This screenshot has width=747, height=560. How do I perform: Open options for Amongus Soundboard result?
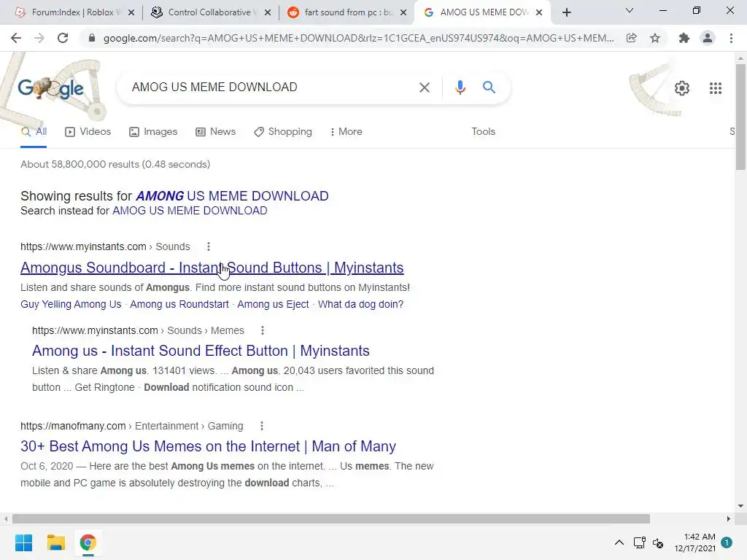208,246
